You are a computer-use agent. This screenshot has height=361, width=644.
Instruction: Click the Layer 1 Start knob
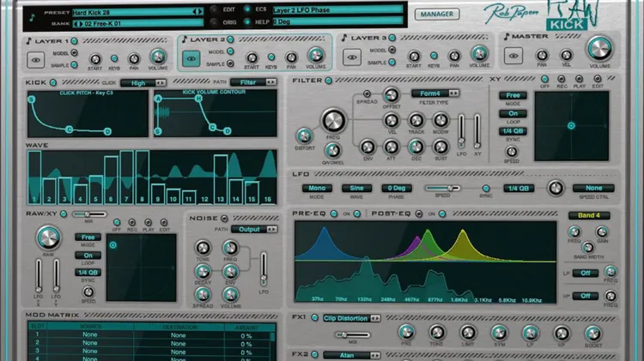(x=94, y=59)
